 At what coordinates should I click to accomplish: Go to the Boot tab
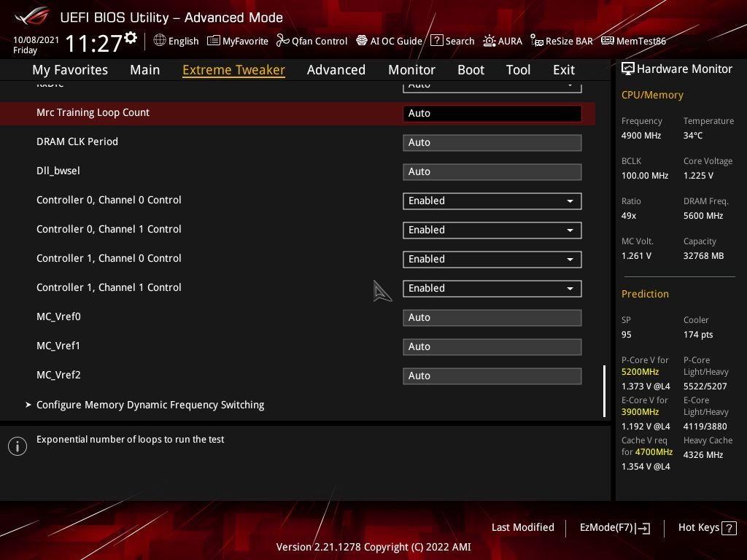pyautogui.click(x=471, y=70)
